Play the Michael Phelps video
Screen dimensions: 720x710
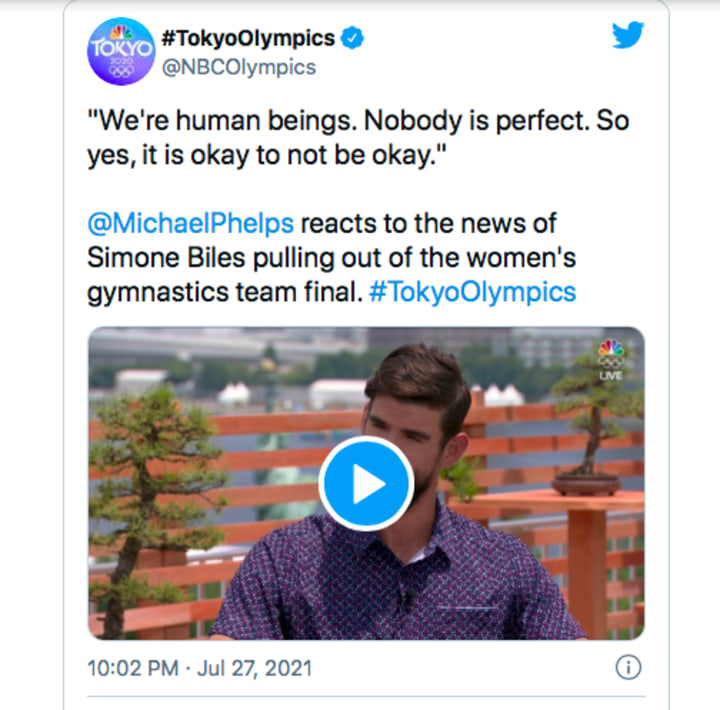[x=366, y=484]
